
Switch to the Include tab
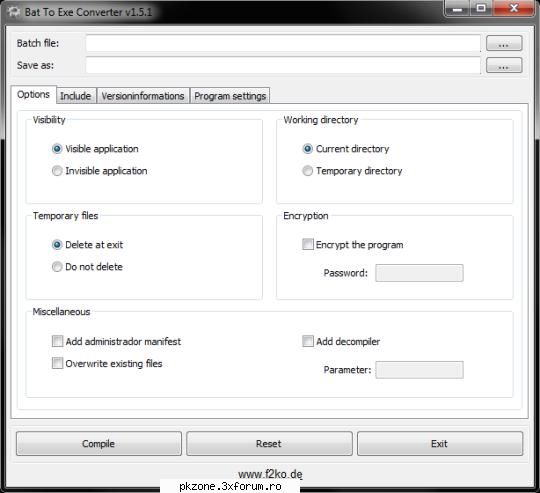76,96
